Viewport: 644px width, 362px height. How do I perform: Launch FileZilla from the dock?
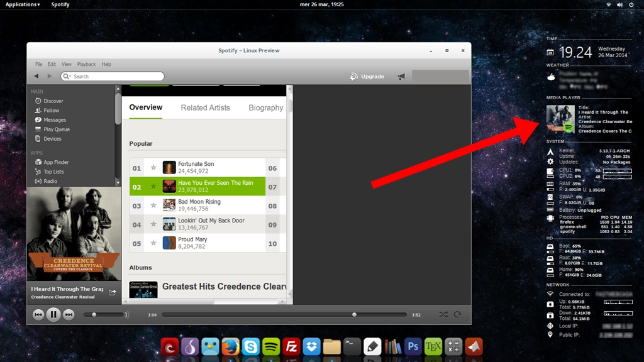tap(291, 347)
